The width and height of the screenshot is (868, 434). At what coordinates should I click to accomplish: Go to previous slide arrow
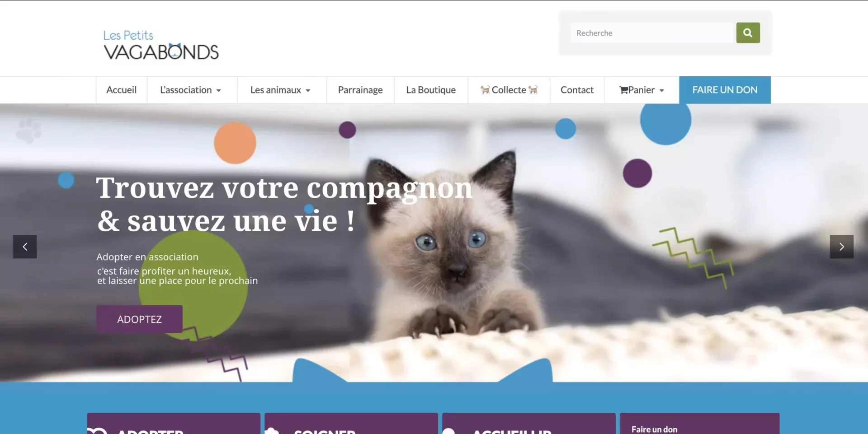(x=25, y=247)
